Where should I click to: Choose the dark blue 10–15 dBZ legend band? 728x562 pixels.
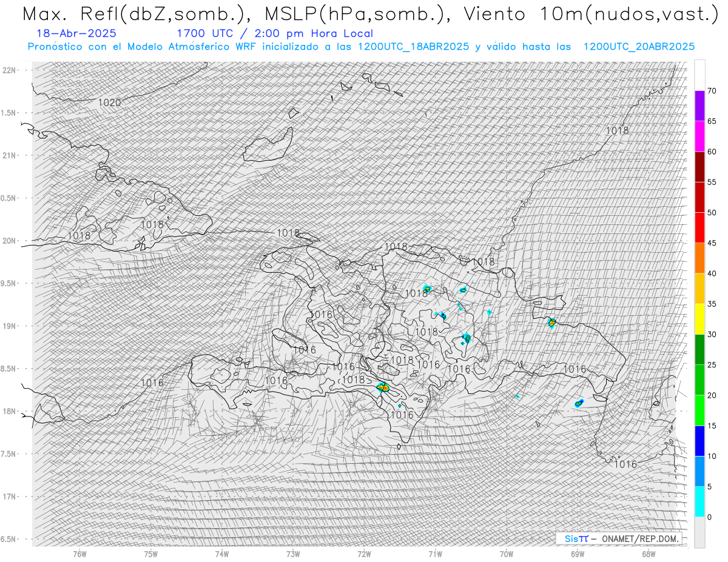click(699, 441)
